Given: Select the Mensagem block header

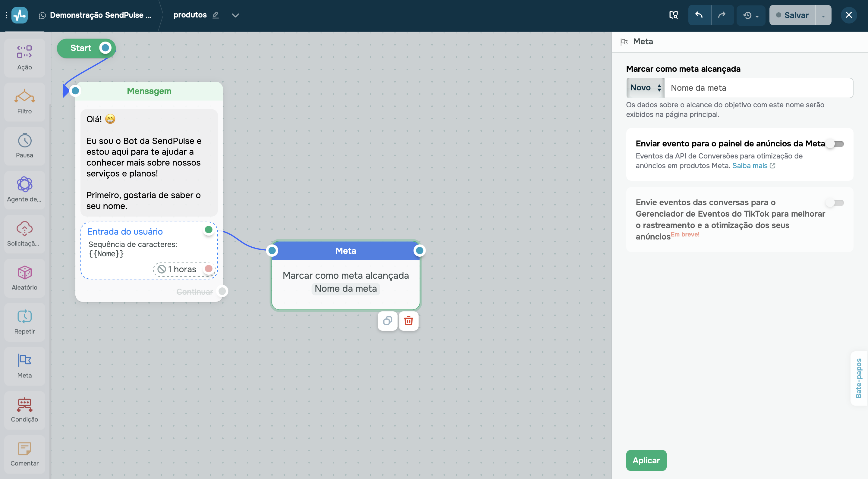Looking at the screenshot, I should (149, 91).
